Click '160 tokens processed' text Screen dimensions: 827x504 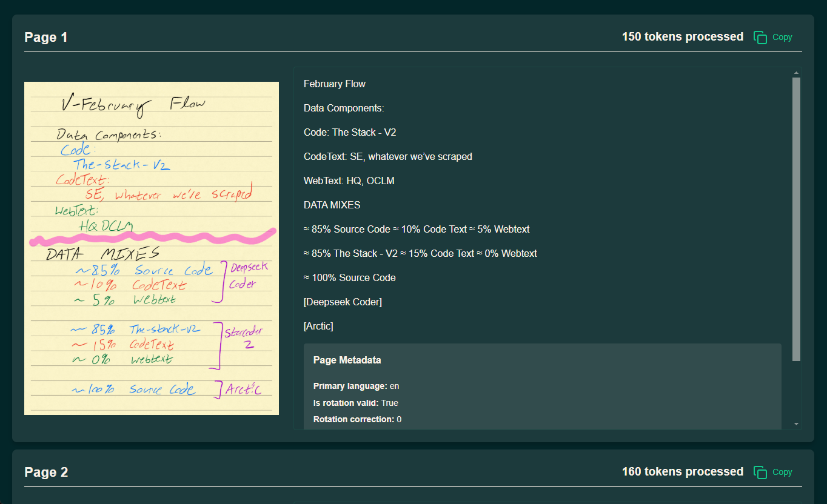[683, 471]
